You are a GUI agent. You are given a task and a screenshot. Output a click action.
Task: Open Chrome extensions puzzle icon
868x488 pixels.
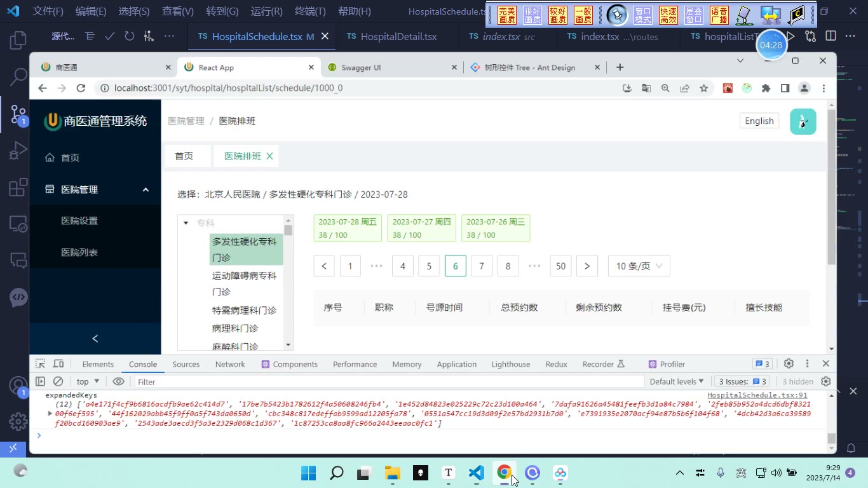[766, 88]
